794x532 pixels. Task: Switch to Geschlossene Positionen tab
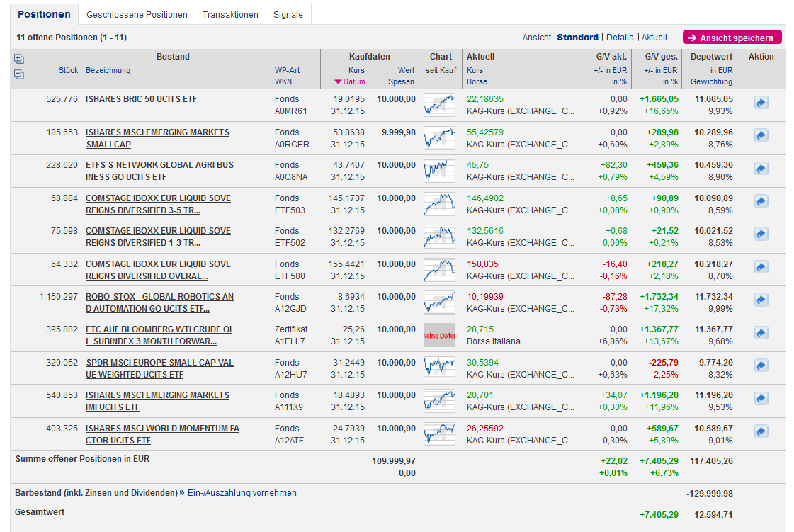[137, 15]
